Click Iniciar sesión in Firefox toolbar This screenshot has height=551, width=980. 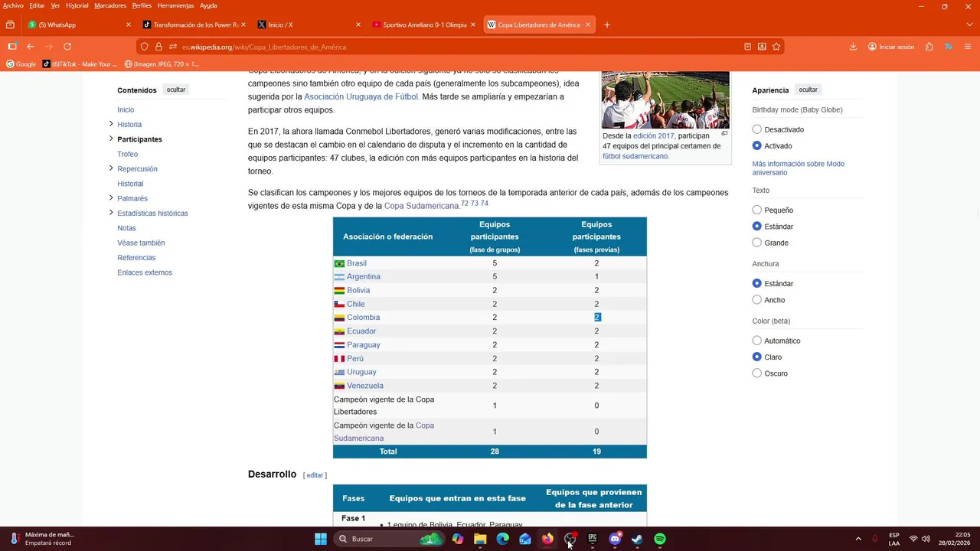pyautogui.click(x=890, y=47)
